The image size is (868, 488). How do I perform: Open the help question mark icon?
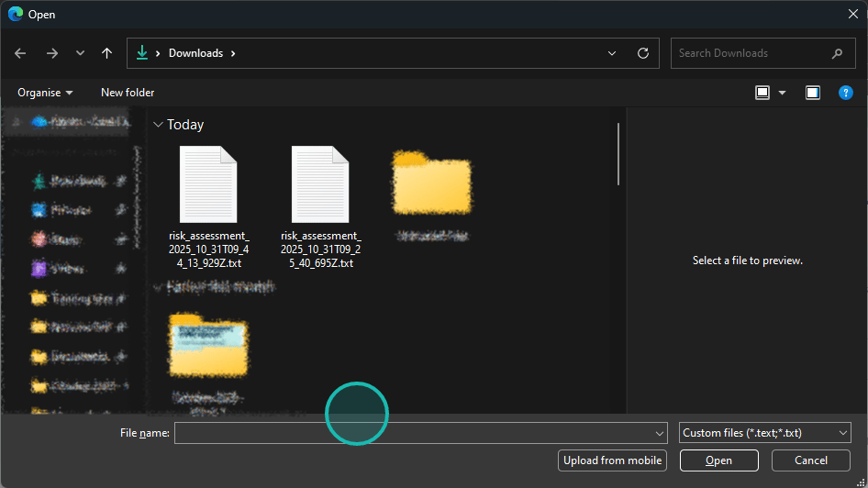(x=846, y=93)
